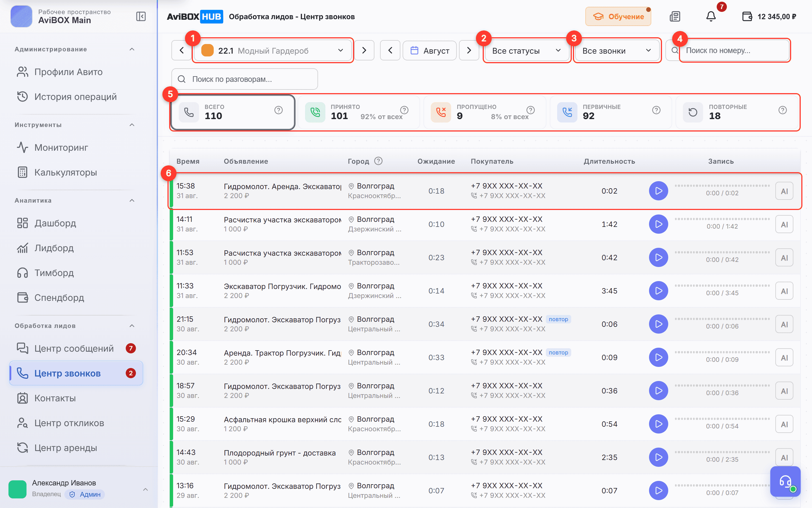
Task: Play the 21:15 call recording
Action: [x=658, y=324]
